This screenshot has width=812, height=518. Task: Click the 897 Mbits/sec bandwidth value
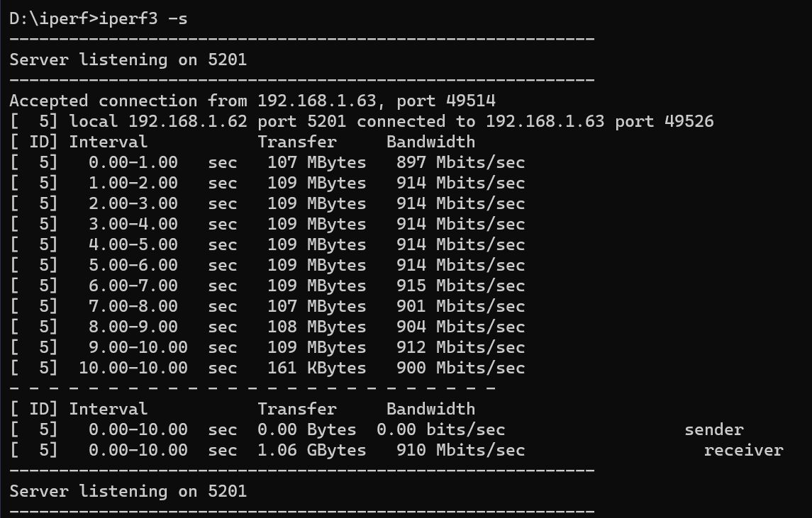point(460,162)
